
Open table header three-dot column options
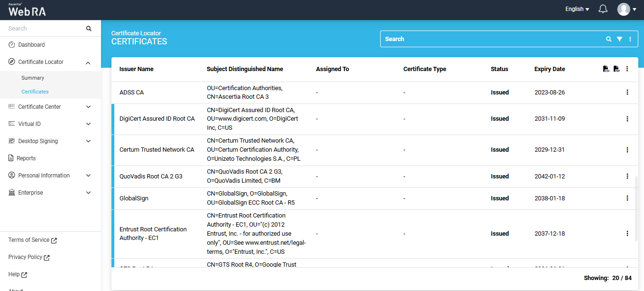[x=627, y=69]
